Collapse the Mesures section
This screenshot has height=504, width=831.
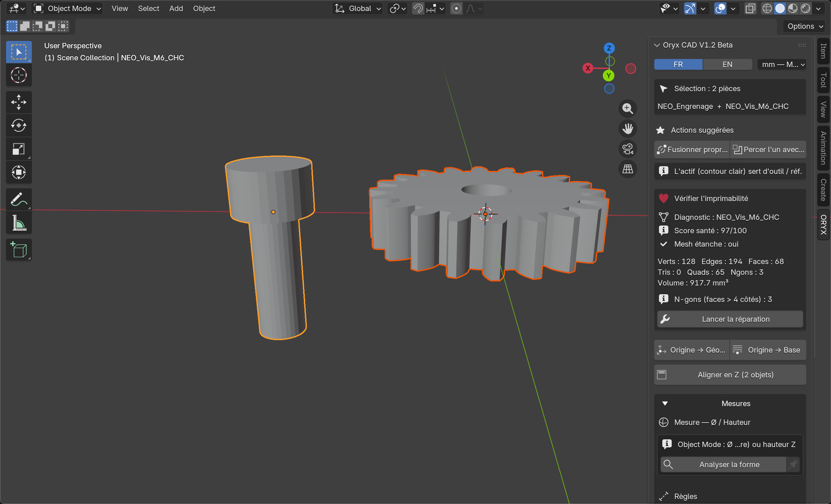665,403
